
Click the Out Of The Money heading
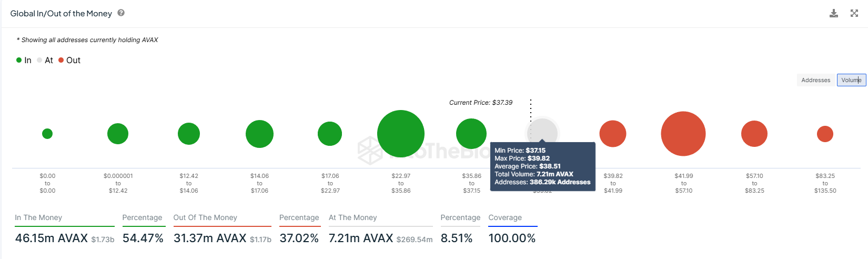[205, 217]
